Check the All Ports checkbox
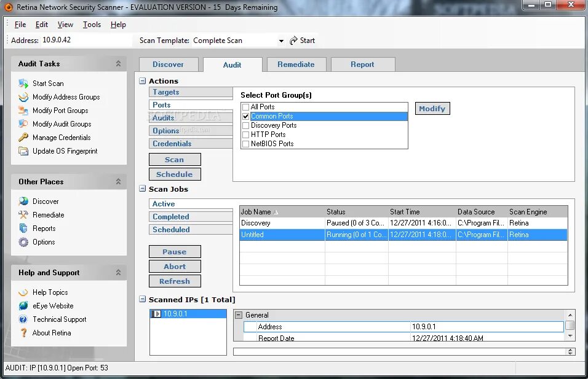Image resolution: width=588 pixels, height=379 pixels. click(245, 107)
